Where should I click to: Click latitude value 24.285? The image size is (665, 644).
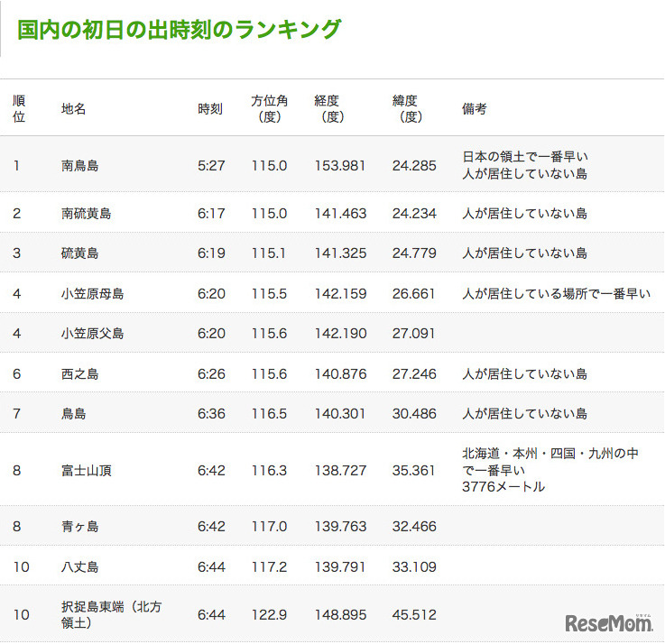(x=414, y=165)
